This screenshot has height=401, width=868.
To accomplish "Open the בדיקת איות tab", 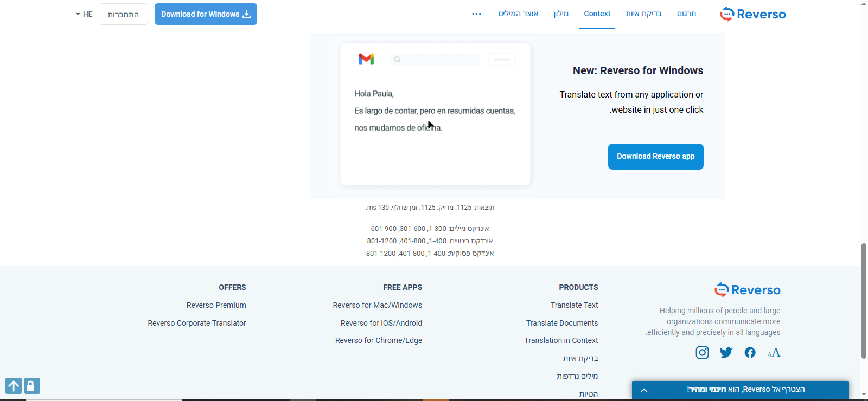I will (x=643, y=14).
